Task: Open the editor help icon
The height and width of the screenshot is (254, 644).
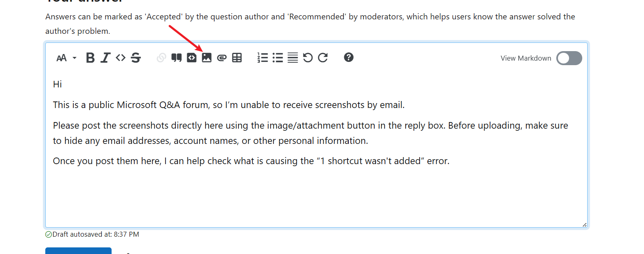Action: click(x=349, y=57)
